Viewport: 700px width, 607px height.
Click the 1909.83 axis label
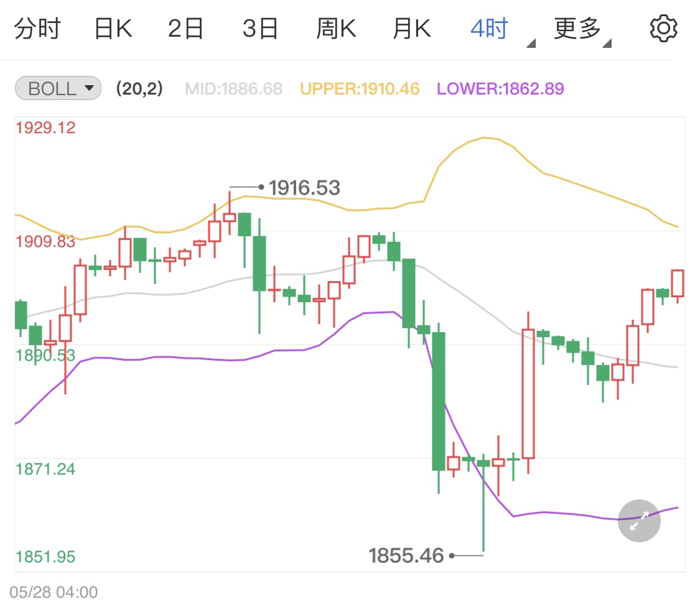click(x=45, y=241)
